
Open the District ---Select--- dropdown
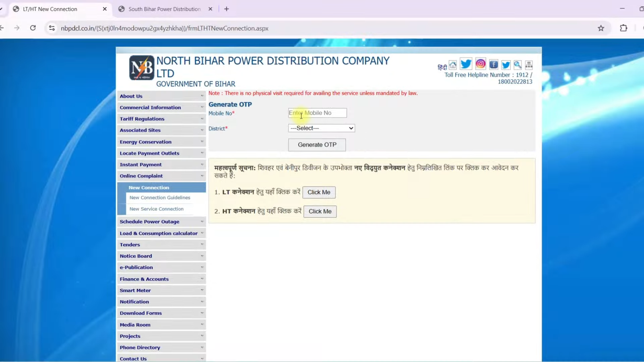[321, 128]
